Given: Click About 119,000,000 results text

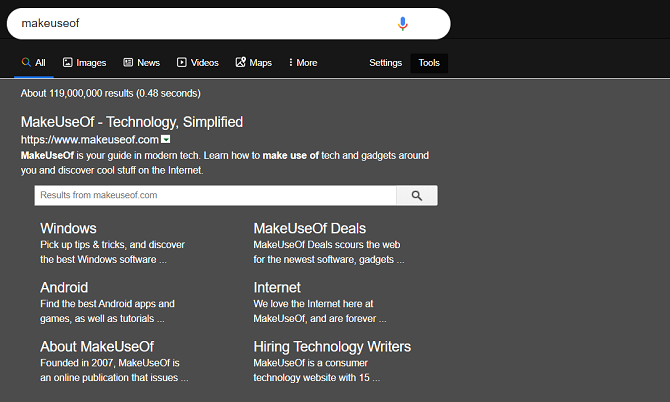Looking at the screenshot, I should click(111, 93).
